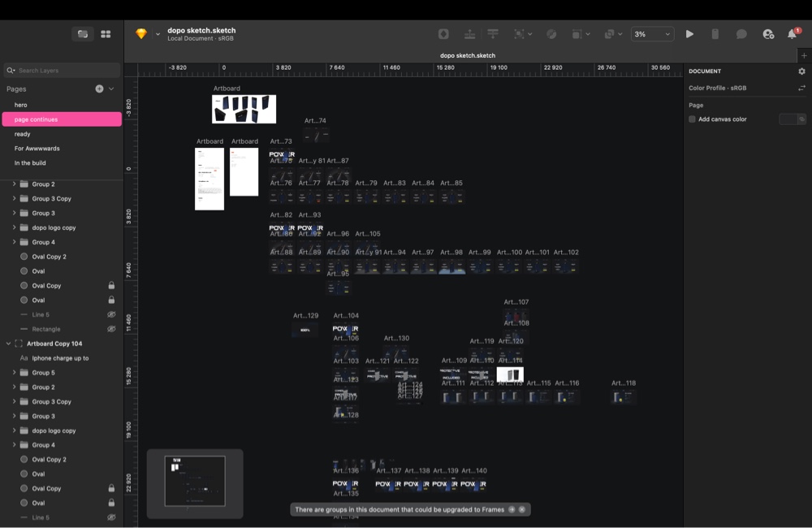Click the Sketch diamond logo icon
812x528 pixels.
click(x=141, y=34)
